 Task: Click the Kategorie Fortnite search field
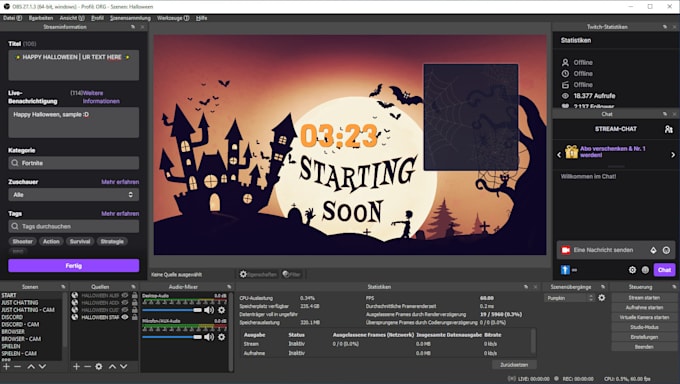tap(74, 163)
